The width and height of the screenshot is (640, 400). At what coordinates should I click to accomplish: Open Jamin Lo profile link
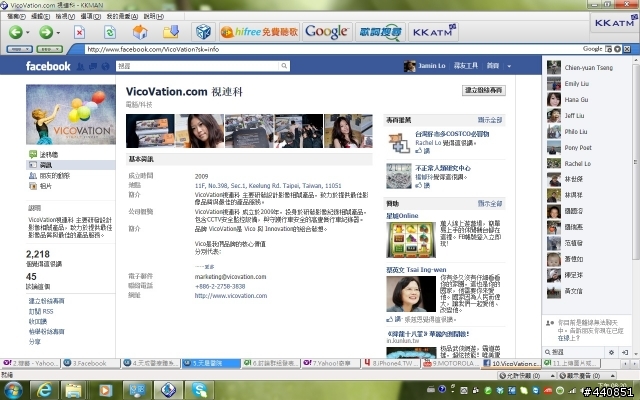click(431, 65)
